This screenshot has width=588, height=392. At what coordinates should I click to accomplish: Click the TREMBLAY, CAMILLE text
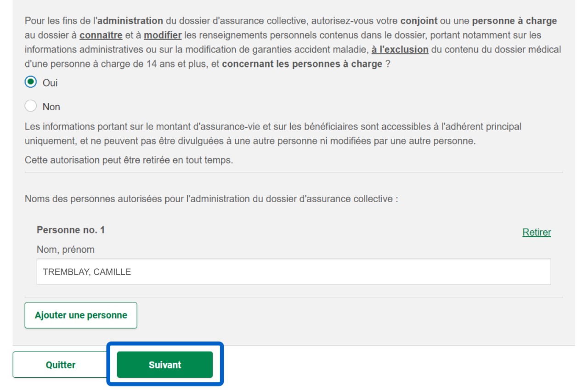pos(87,272)
